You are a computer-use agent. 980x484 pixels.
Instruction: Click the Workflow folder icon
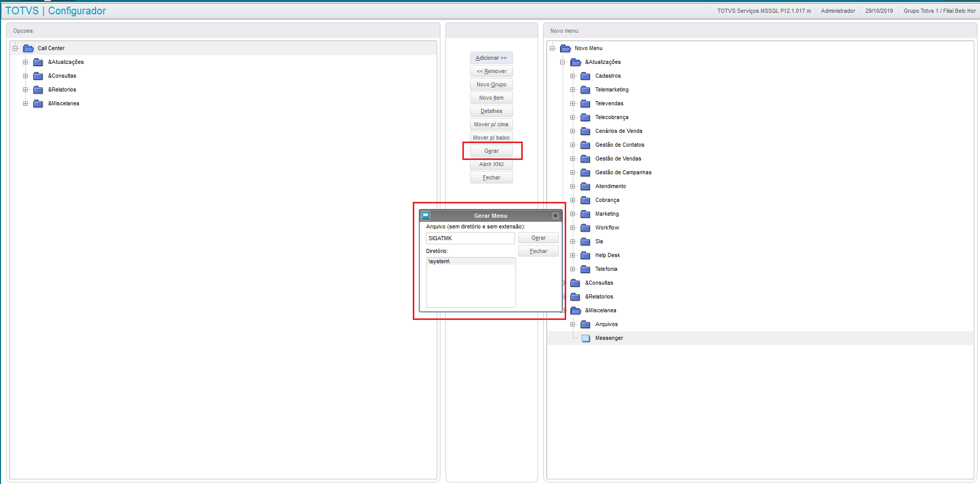pyautogui.click(x=585, y=227)
